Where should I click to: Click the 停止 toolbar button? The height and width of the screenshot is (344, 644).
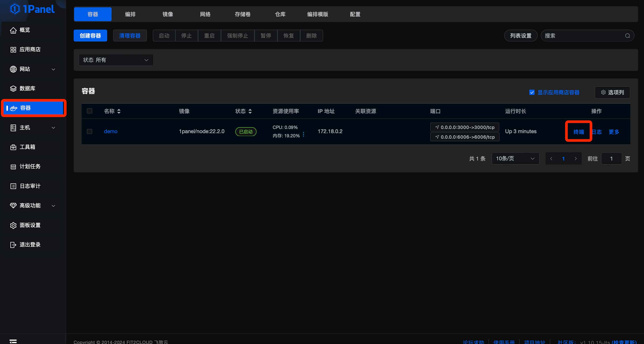point(187,36)
